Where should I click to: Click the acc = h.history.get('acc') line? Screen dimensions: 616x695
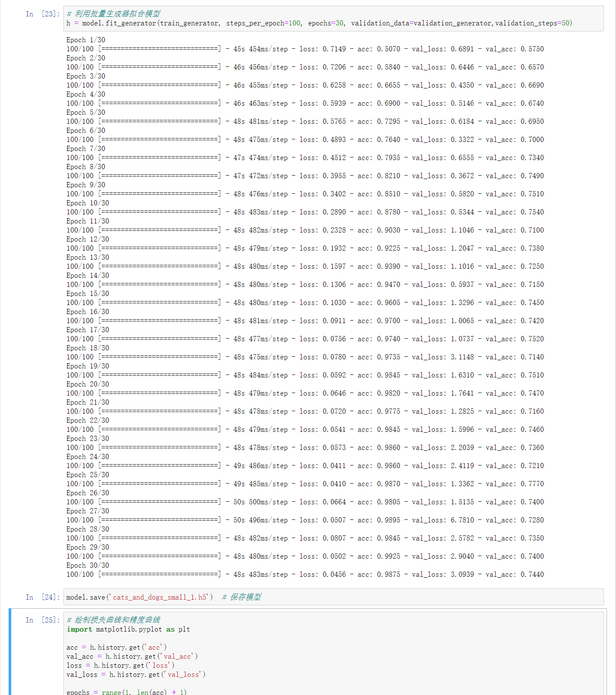coord(116,648)
